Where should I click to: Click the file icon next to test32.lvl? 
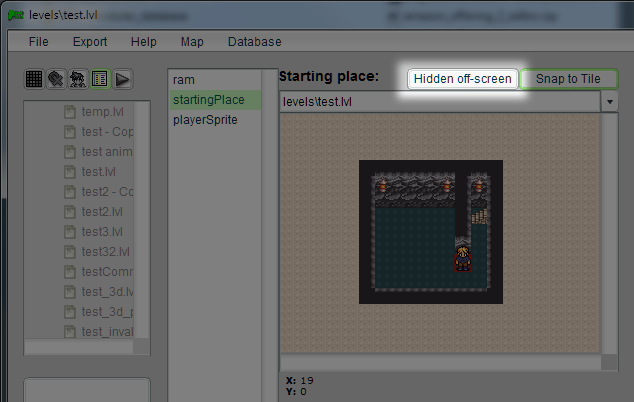pyautogui.click(x=70, y=252)
